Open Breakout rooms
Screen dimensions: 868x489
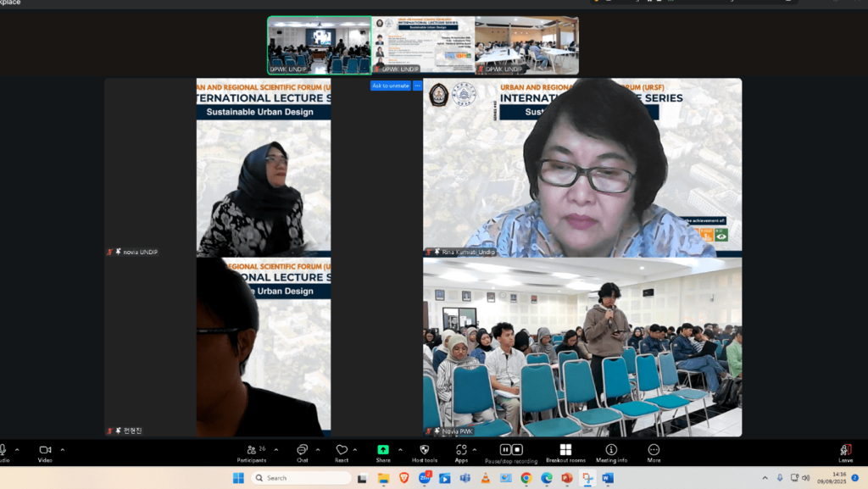pos(565,452)
